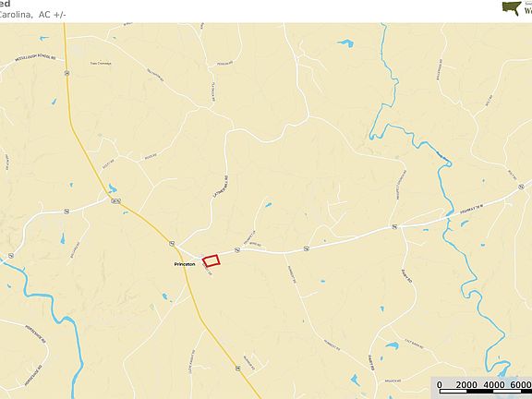Click the large pond in the north
The image size is (532, 399).
(x=345, y=43)
